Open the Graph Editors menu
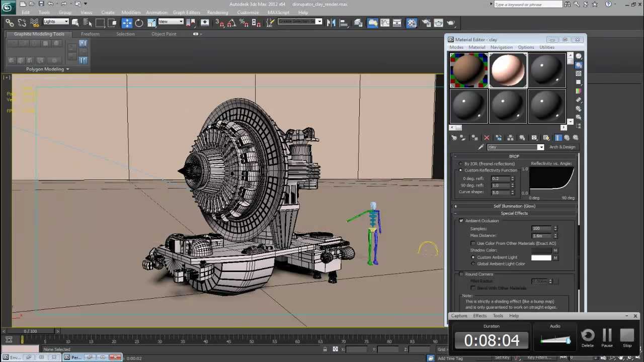Screen dimensions: 644x362 click(186, 13)
